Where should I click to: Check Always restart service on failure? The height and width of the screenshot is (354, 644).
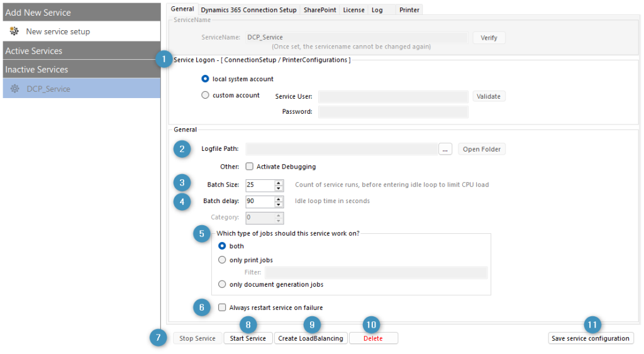(x=222, y=307)
